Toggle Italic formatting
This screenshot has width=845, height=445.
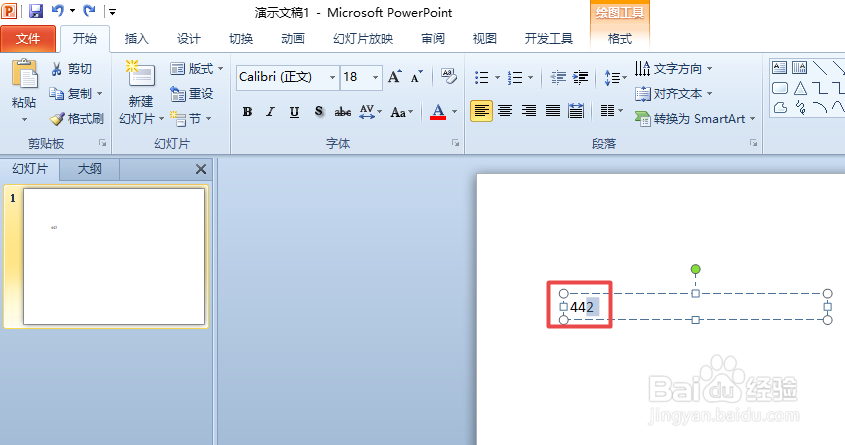pyautogui.click(x=271, y=112)
